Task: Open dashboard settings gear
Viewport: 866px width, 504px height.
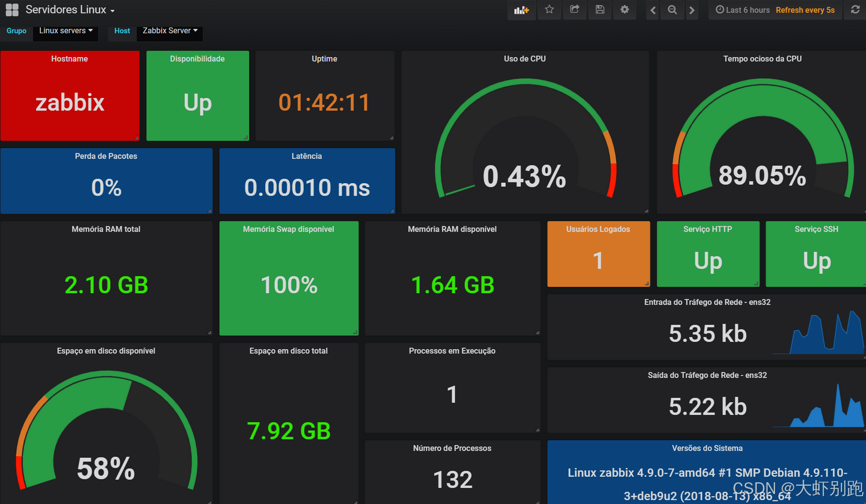Action: [x=625, y=9]
